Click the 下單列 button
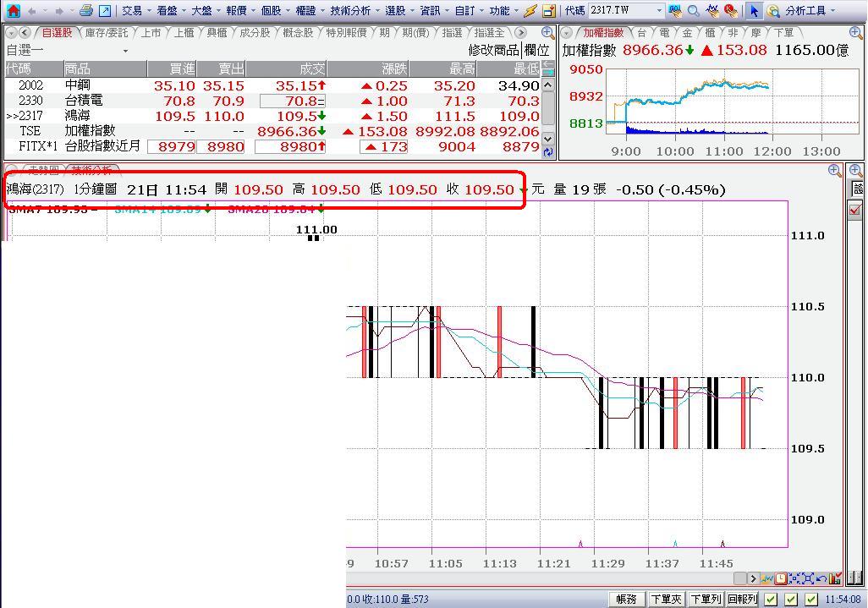The height and width of the screenshot is (608, 868). 706,600
